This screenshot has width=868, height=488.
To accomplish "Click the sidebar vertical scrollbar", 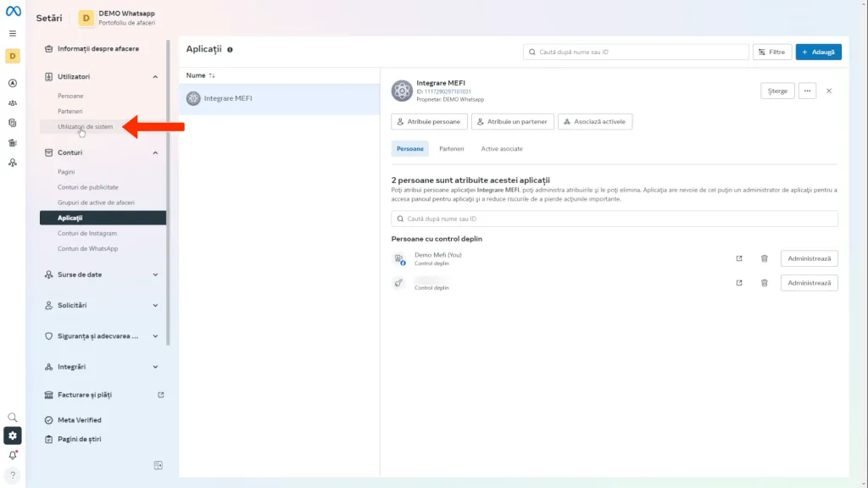I will (x=169, y=192).
